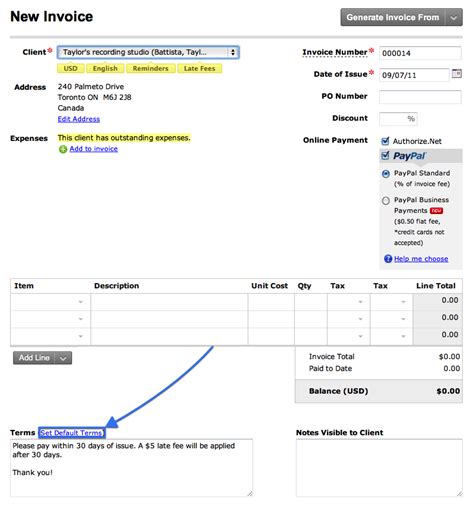Viewport: 474px width, 509px height.
Task: Click the red 'new' badge by PayPal Business Payments
Action: pyautogui.click(x=436, y=211)
